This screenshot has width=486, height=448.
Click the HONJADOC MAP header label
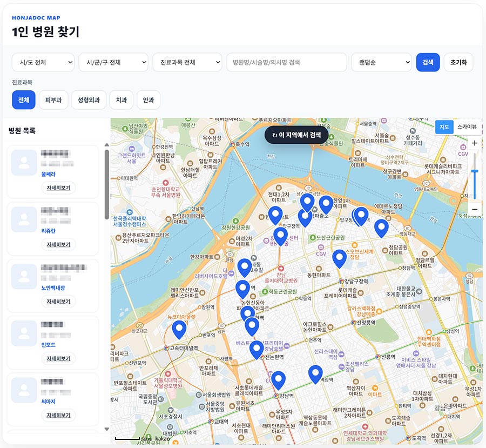[36, 18]
